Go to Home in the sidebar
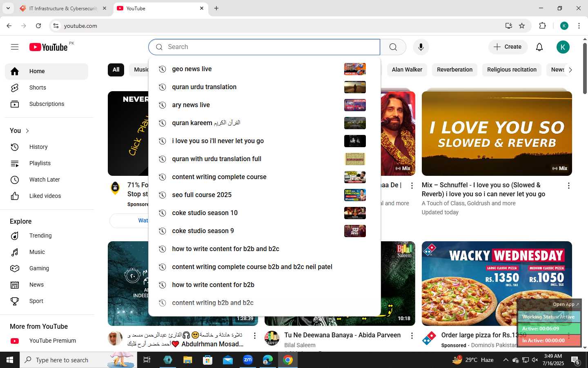The width and height of the screenshot is (588, 368). [47, 72]
